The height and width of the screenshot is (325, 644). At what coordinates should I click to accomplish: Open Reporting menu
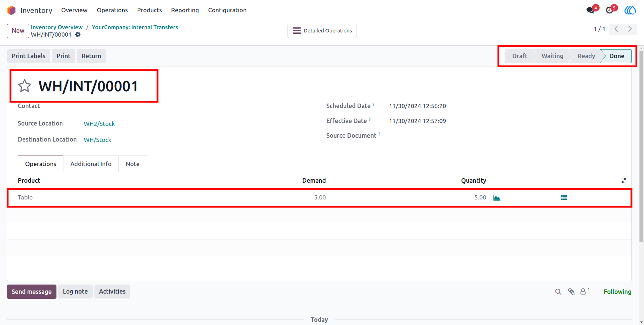(185, 10)
